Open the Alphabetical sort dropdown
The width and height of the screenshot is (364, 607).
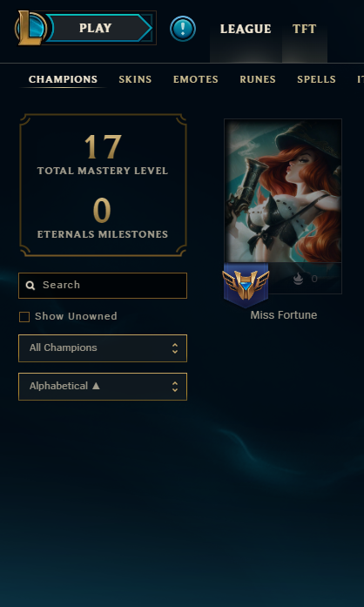tap(103, 387)
